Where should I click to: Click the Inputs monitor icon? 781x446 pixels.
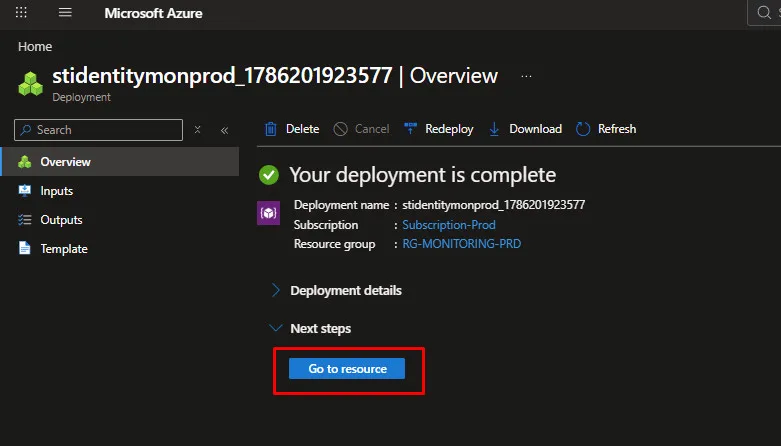pyautogui.click(x=24, y=190)
